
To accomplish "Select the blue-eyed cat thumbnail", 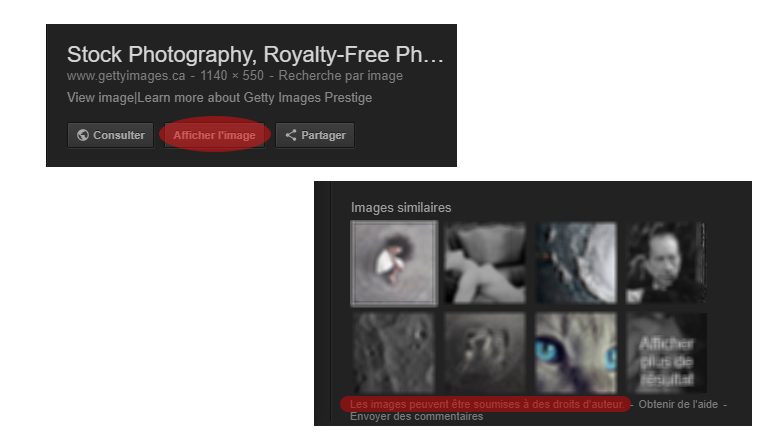I will (x=576, y=353).
